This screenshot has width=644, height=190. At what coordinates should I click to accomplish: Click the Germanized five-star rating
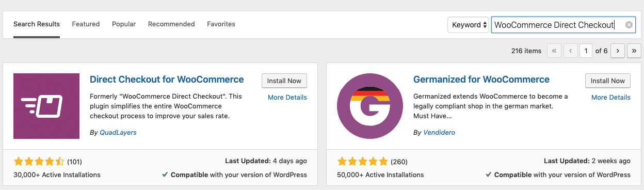tap(363, 161)
